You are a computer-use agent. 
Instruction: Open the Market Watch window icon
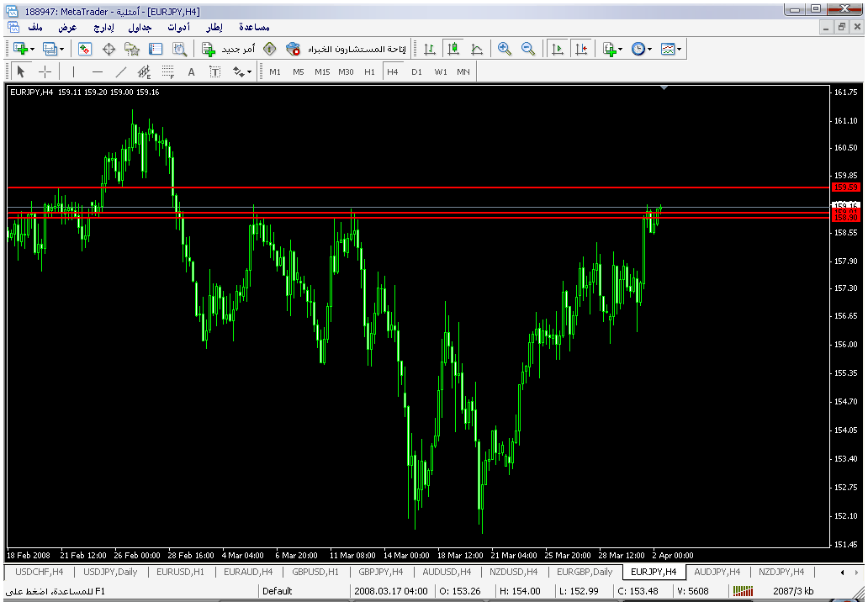[x=85, y=50]
